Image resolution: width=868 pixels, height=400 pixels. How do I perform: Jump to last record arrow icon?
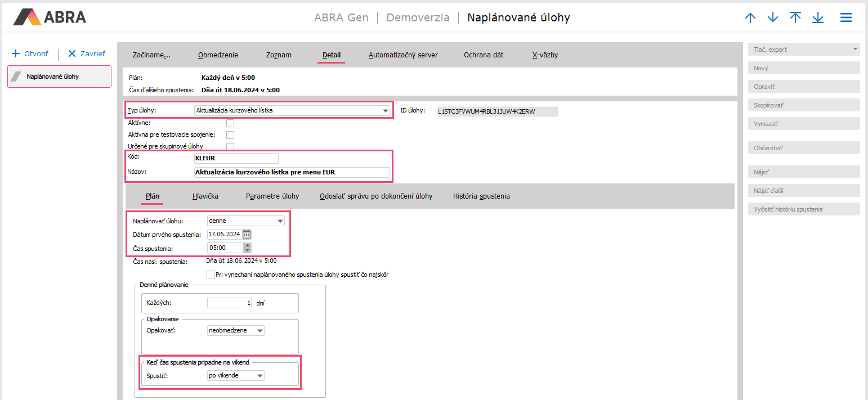coord(818,18)
